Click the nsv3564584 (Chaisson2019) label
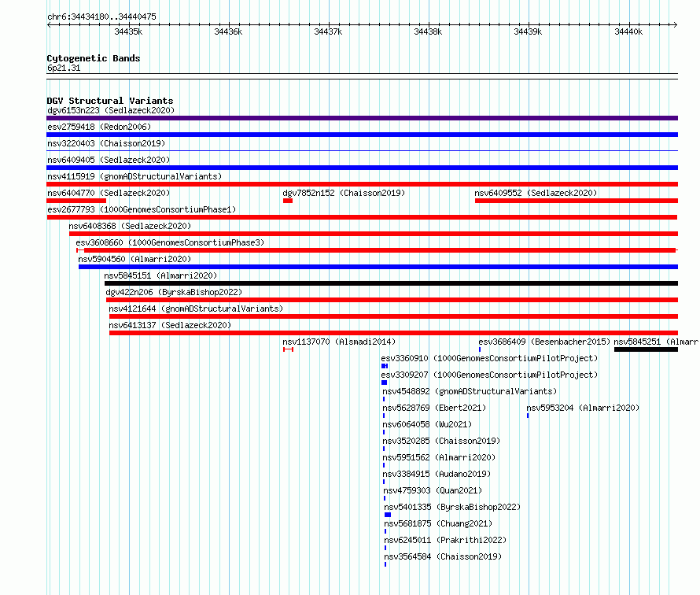Image resolution: width=700 pixels, height=595 pixels. 443,556
